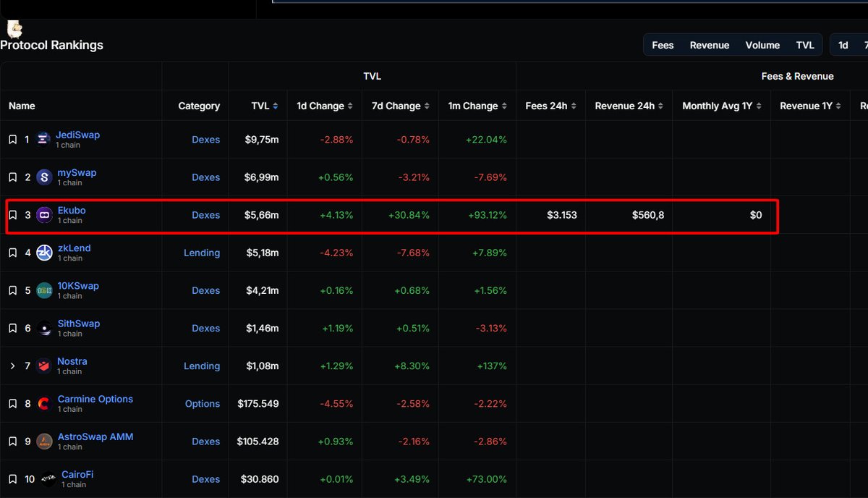Open the Ekubo protocol link
This screenshot has height=498, width=868.
(72, 210)
